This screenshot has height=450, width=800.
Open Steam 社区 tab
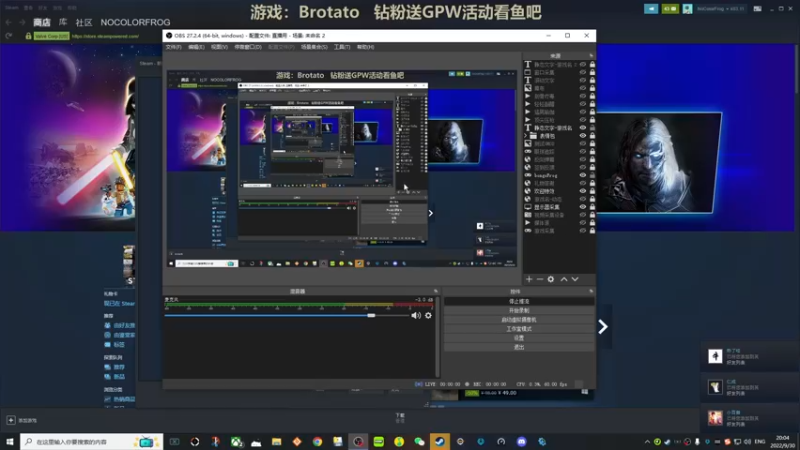84,22
